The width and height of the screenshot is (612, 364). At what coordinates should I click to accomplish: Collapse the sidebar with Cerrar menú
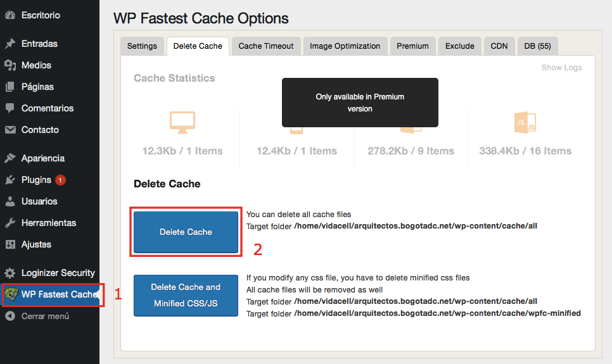point(44,316)
